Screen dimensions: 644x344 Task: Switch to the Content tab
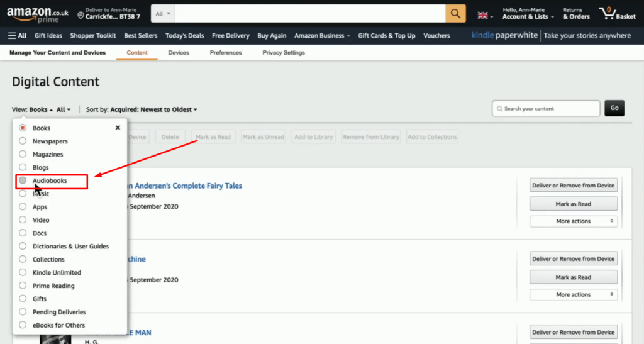click(136, 53)
